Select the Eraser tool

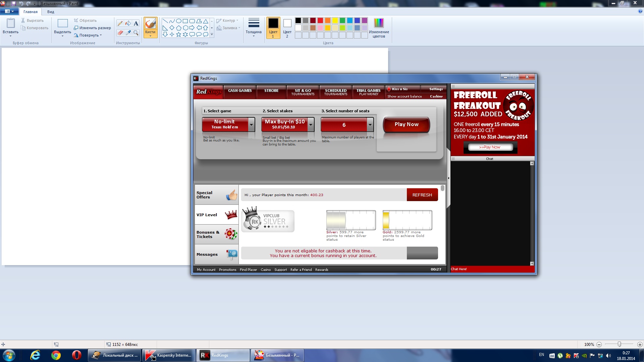[120, 33]
